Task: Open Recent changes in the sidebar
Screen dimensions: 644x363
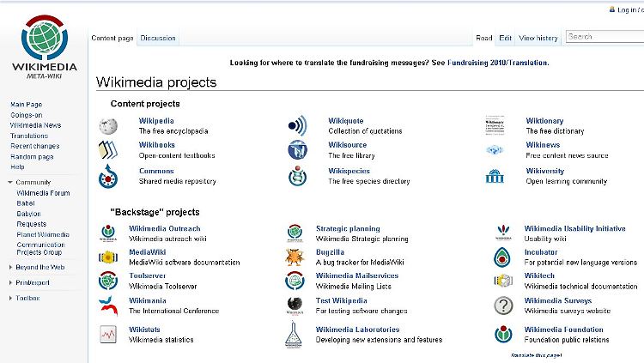Action: [34, 146]
